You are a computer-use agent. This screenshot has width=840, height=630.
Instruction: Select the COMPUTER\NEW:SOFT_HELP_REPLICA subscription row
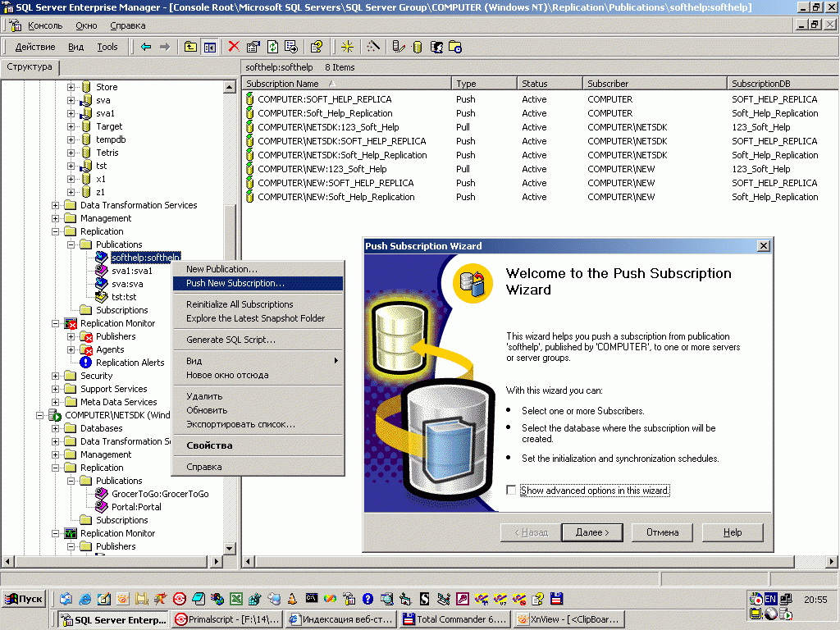[540, 183]
